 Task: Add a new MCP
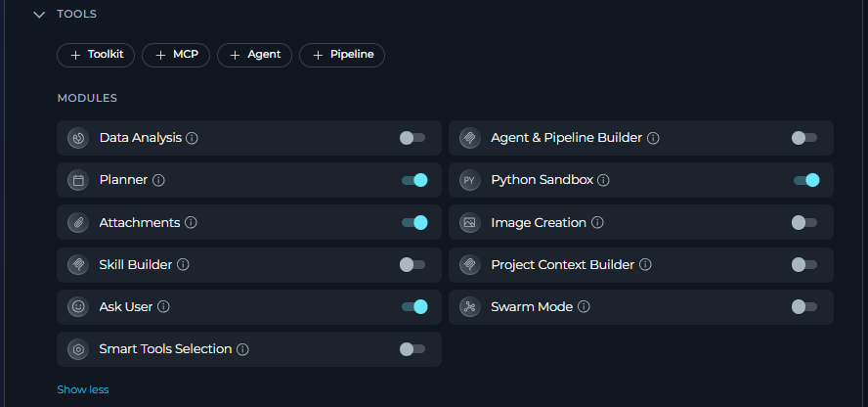(x=176, y=55)
